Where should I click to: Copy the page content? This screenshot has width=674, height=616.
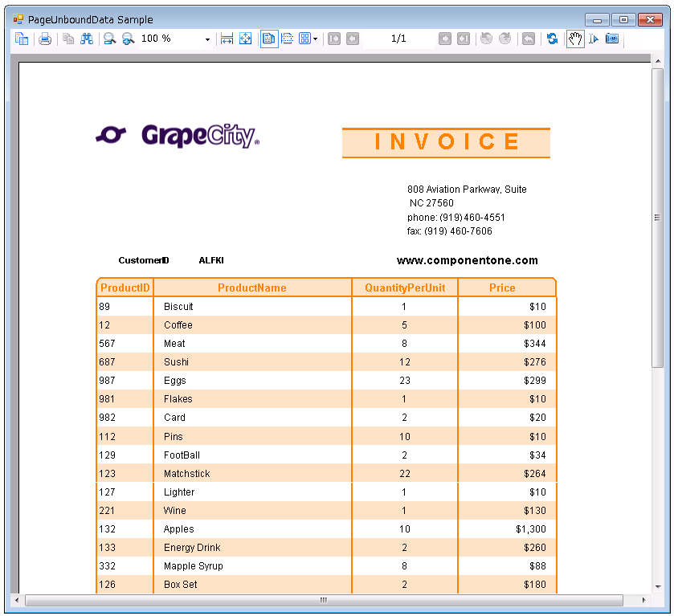[67, 39]
